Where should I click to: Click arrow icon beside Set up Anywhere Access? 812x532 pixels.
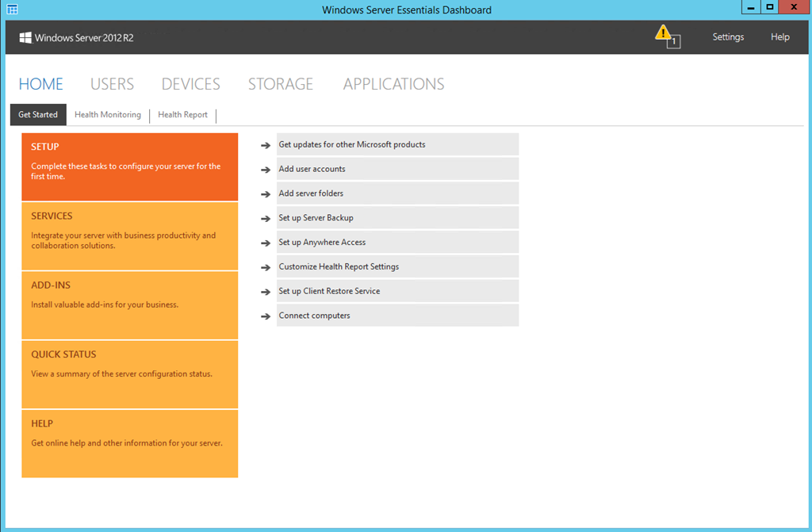[x=266, y=243]
